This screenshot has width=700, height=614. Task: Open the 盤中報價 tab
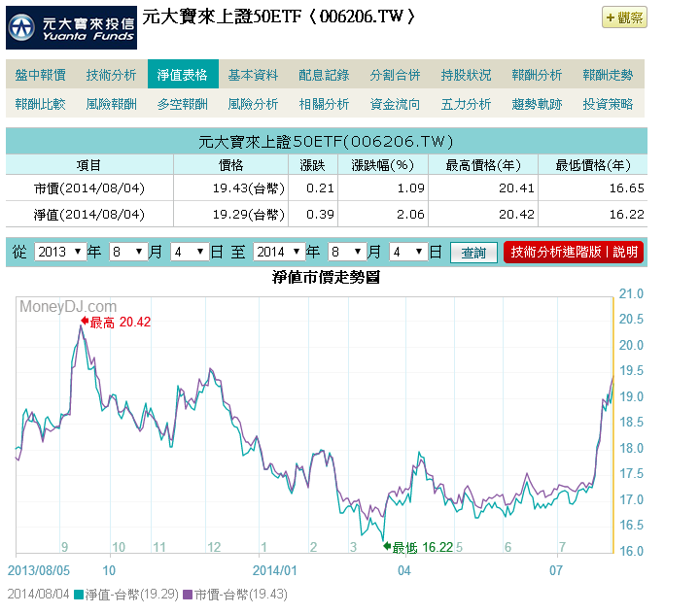click(41, 75)
